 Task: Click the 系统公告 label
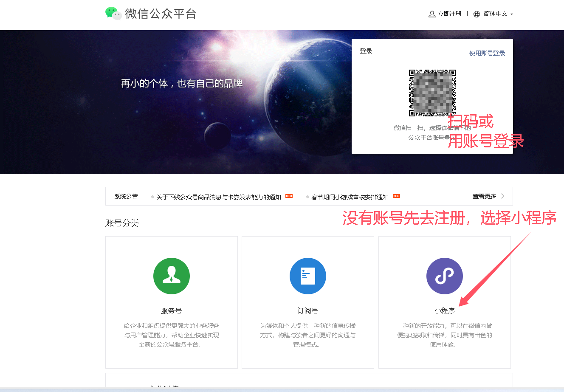pyautogui.click(x=126, y=196)
